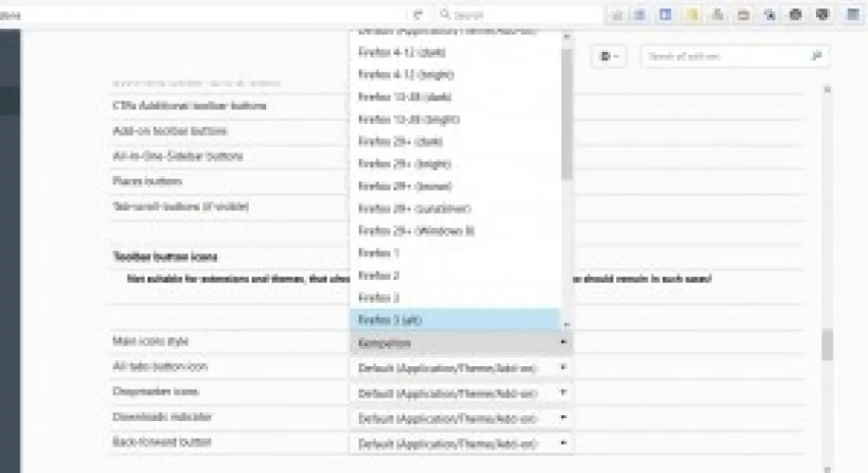
Task: Select Firefox 4-12 (bright) from the list
Action: [455, 75]
